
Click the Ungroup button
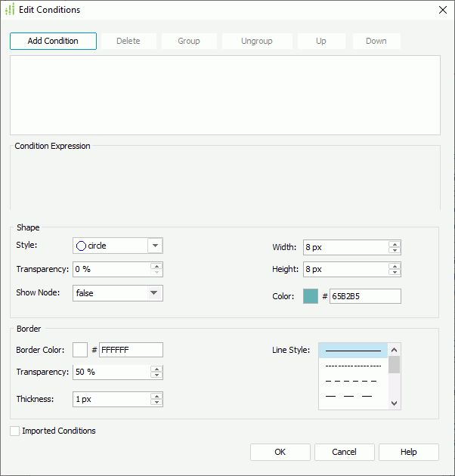[257, 41]
